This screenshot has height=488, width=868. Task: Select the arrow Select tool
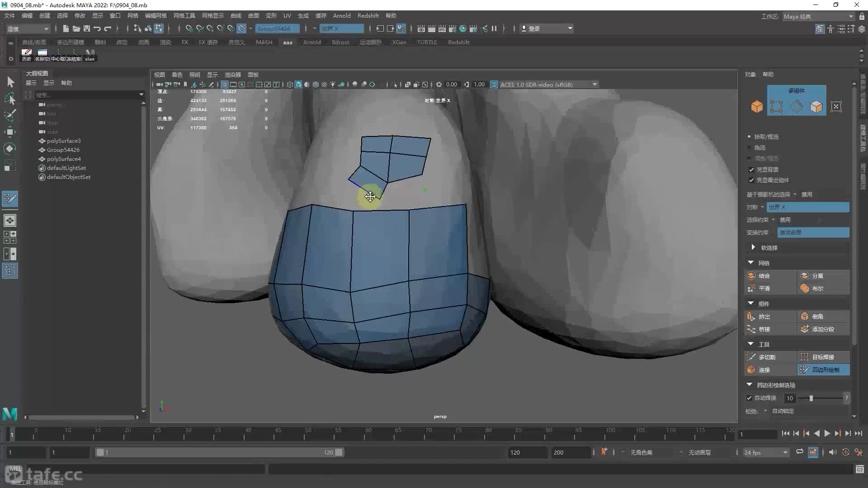point(10,82)
